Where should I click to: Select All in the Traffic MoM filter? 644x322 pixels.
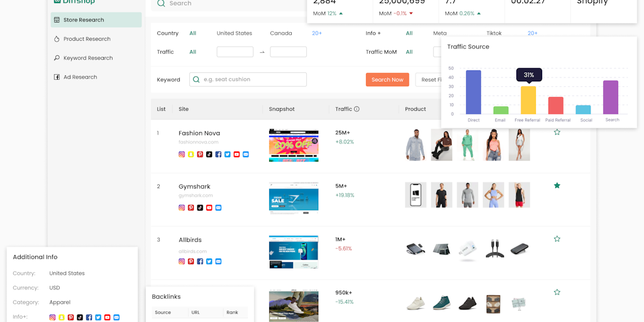[x=409, y=52]
